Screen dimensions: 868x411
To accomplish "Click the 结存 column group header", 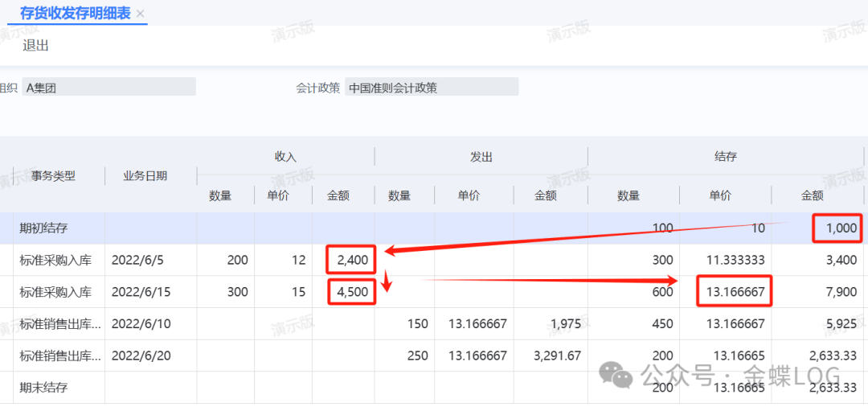I will click(x=725, y=157).
